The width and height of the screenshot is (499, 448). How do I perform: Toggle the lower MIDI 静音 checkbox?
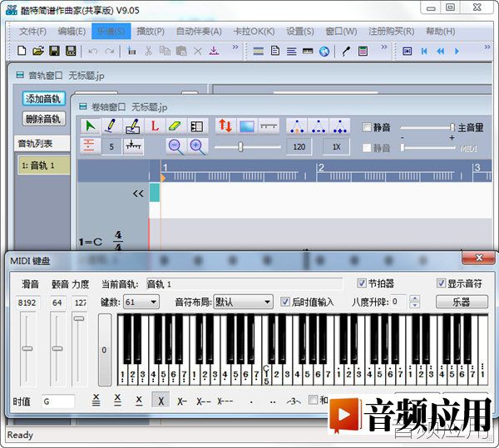click(367, 147)
